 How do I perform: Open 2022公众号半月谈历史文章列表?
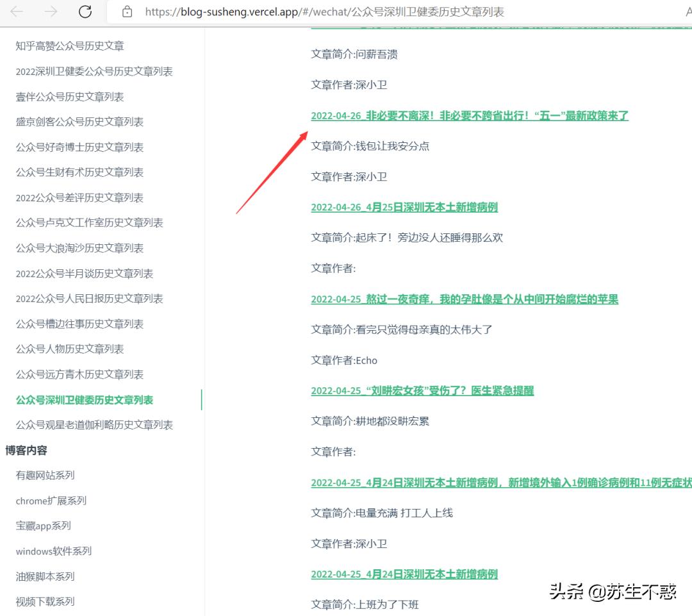point(85,273)
